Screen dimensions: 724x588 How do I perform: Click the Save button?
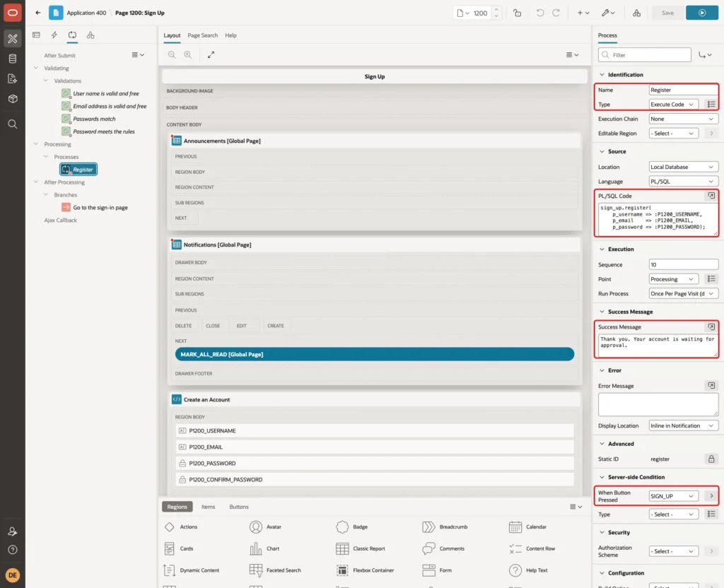667,13
